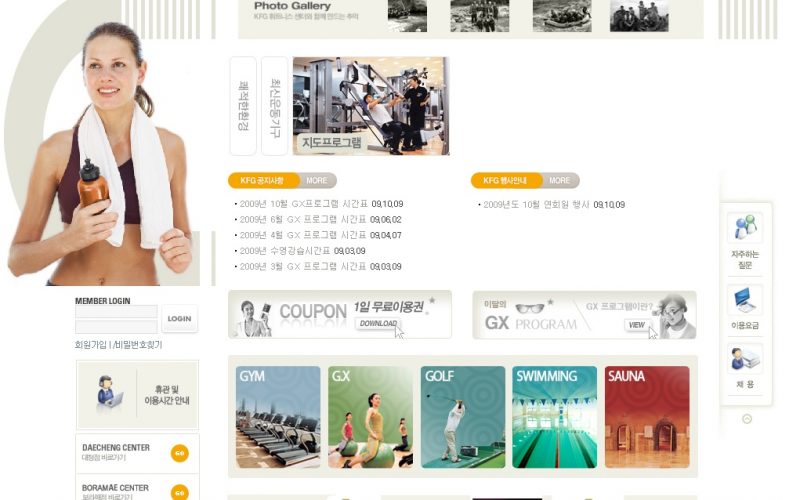This screenshot has width=800, height=500.
Task: Open the SWIMMING category thumbnail
Action: click(554, 417)
